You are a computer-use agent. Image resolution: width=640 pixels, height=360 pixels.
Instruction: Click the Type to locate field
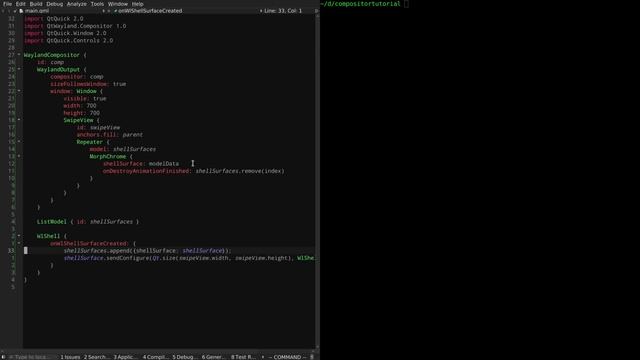pyautogui.click(x=31, y=357)
